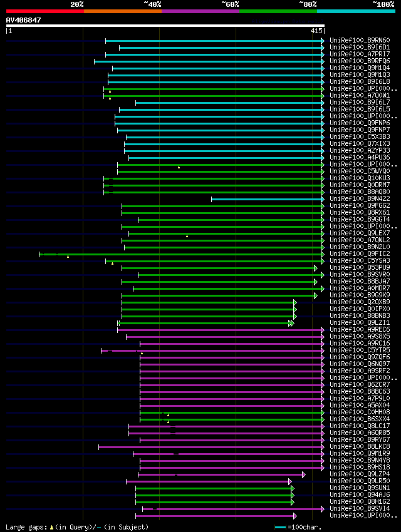Click the long green bar for Q9FIC2
Viewport: 401px width, 532px height.
pos(182,254)
